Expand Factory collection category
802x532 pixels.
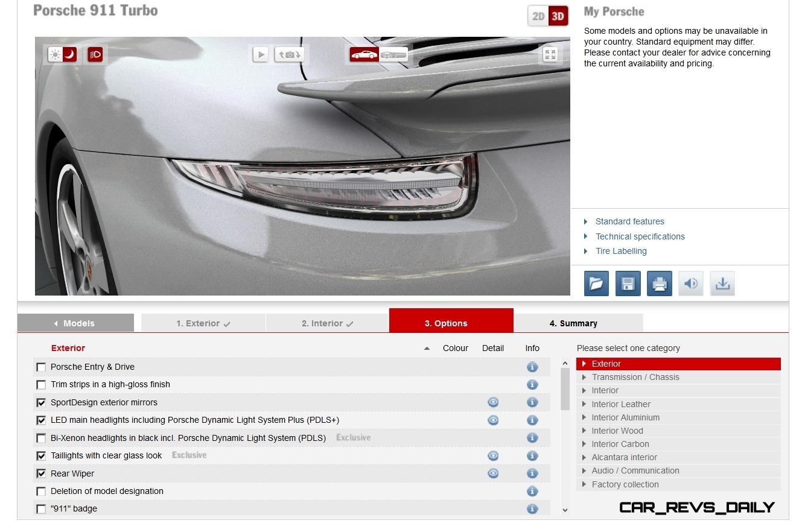coord(678,484)
